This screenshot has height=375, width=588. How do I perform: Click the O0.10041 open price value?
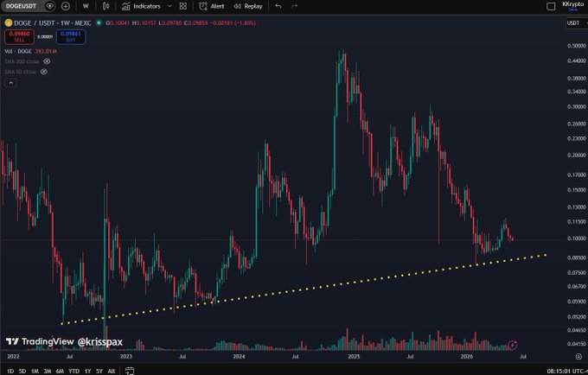point(118,22)
